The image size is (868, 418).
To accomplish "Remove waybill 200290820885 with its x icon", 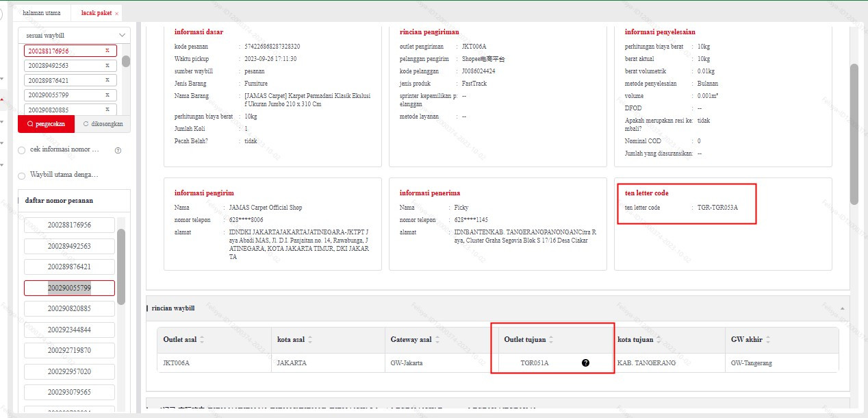I will (x=107, y=109).
